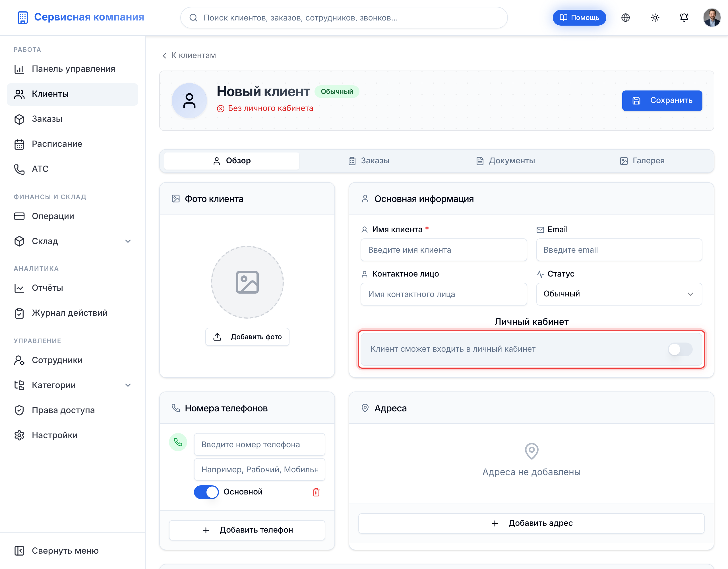
Task: Switch to the Заказы tab
Action: (369, 161)
